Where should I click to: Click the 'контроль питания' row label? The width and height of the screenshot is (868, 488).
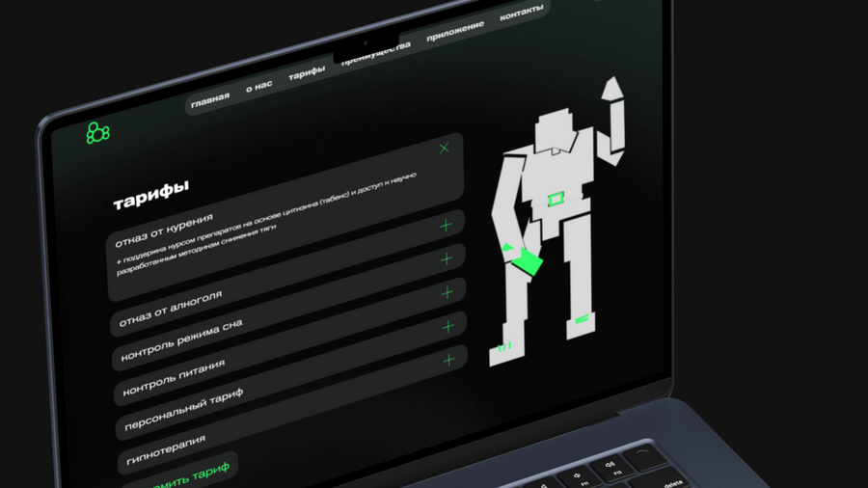coord(174,377)
